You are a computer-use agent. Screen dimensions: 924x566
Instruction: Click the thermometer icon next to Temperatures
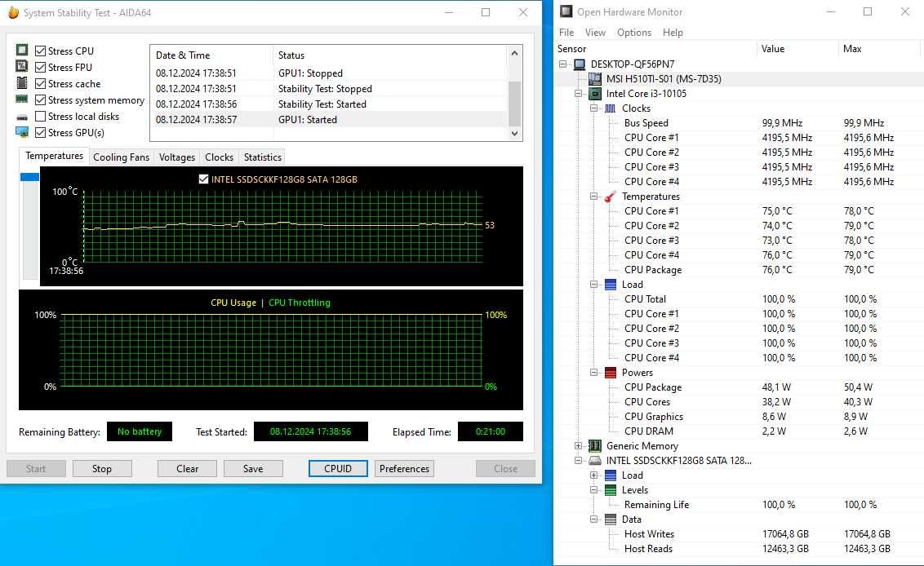[x=611, y=196]
